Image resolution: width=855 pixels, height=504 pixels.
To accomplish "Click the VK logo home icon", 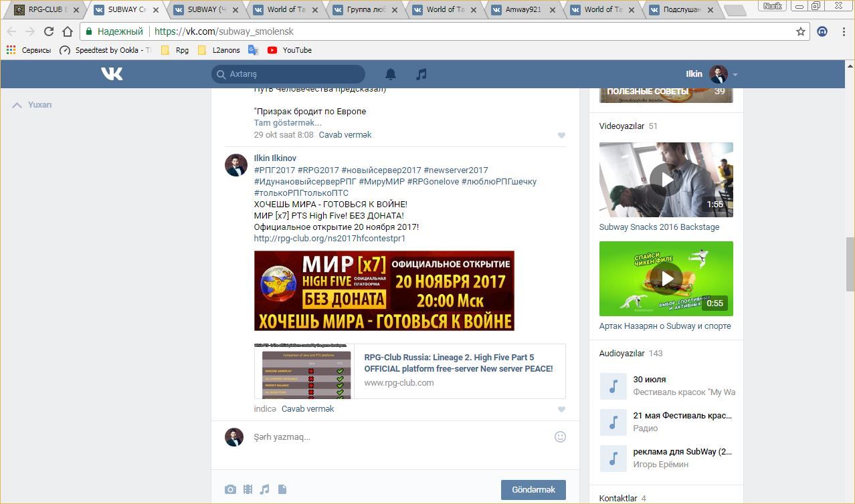I will 112,74.
